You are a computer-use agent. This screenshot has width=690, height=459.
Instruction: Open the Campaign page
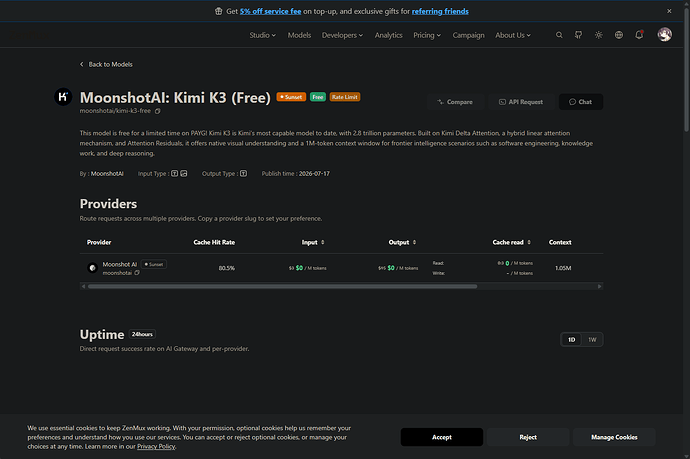coord(468,35)
